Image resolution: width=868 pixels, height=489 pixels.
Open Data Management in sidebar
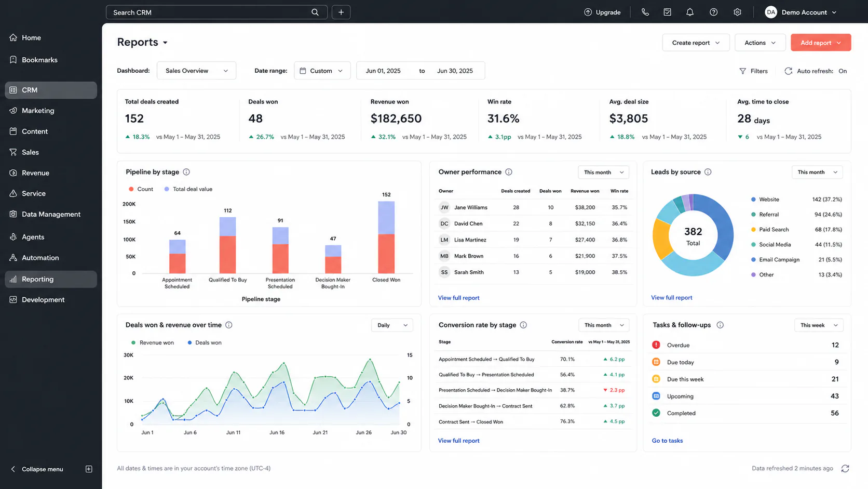point(51,214)
